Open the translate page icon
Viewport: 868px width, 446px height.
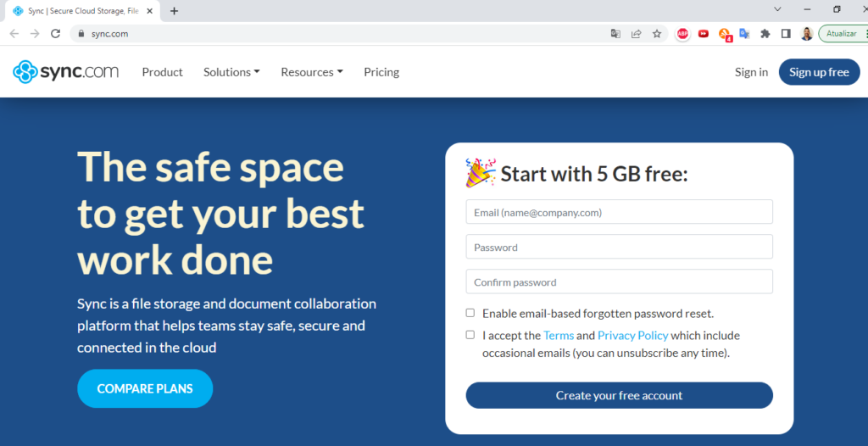(615, 34)
